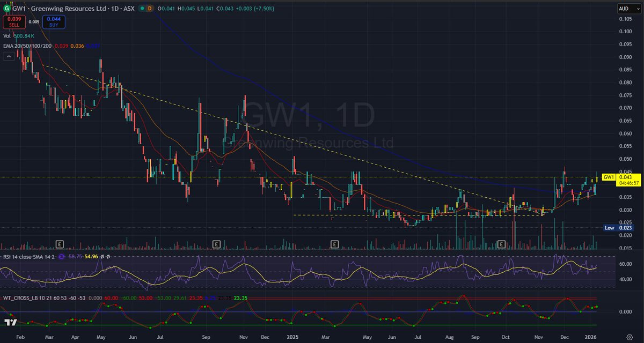
Task: Click the 0.100 price axis label
Action: tap(626, 32)
